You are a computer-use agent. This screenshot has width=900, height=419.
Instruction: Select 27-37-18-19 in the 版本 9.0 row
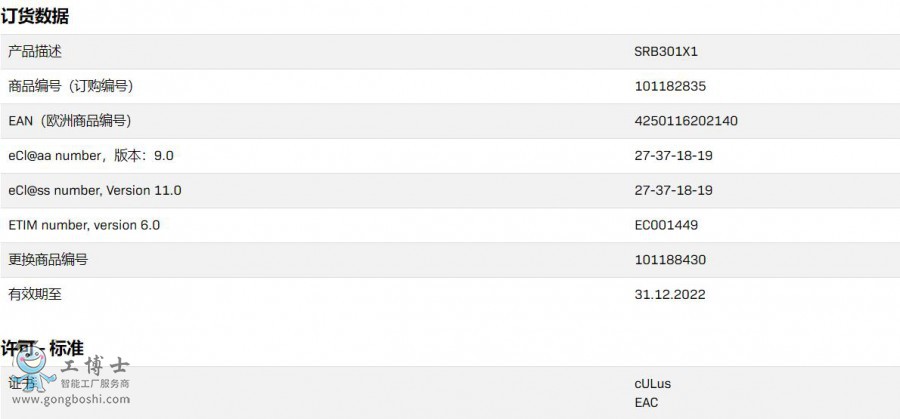click(x=673, y=156)
